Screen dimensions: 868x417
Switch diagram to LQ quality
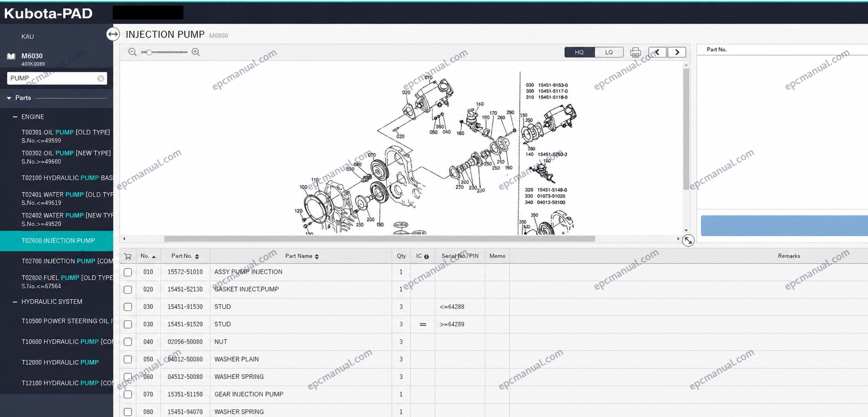[x=609, y=52]
